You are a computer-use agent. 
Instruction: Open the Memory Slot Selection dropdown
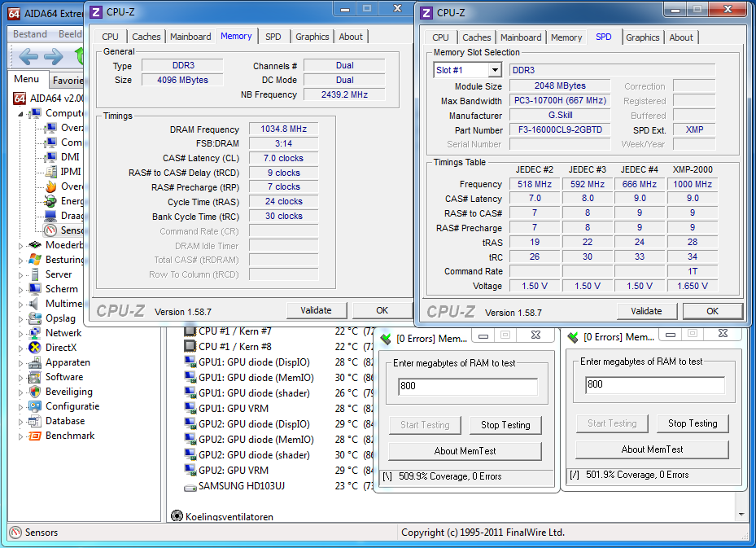[495, 70]
